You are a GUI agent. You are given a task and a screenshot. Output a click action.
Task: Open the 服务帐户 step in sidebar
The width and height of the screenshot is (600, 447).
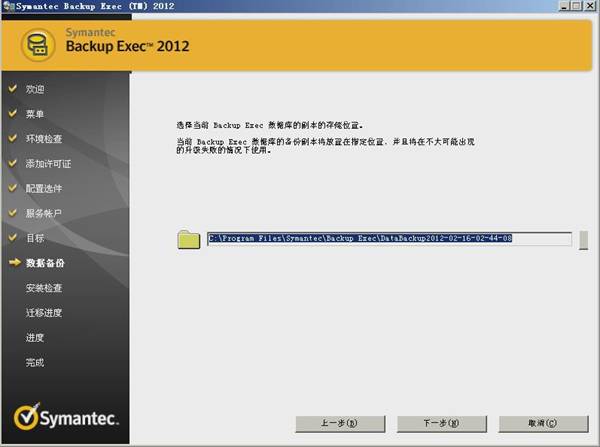click(43, 214)
